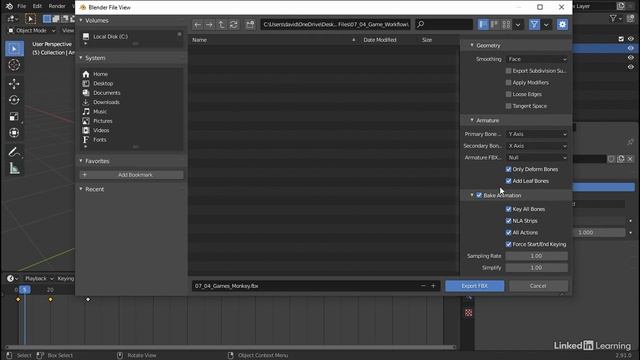Toggle file filtering funnel icon
This screenshot has width=640, height=360.
534,24
